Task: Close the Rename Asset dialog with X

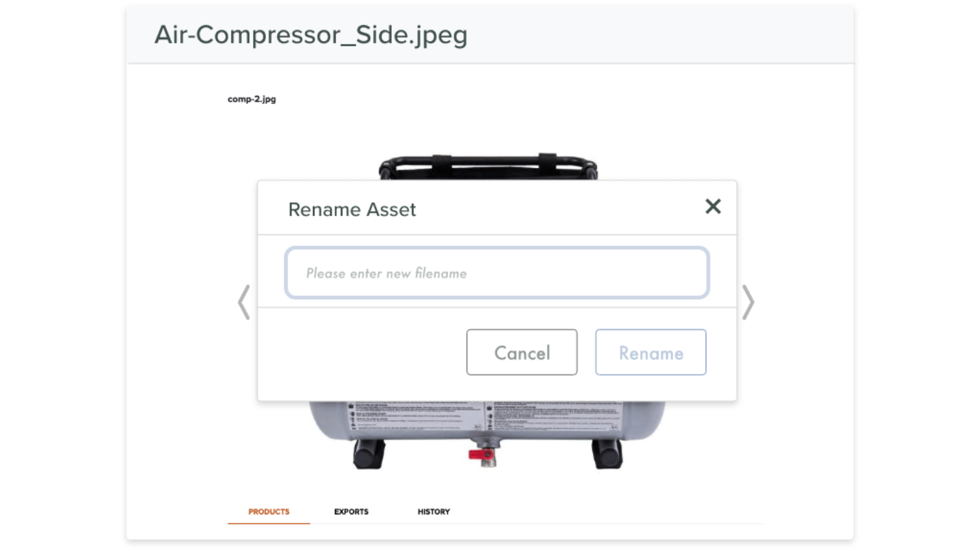Action: point(712,206)
